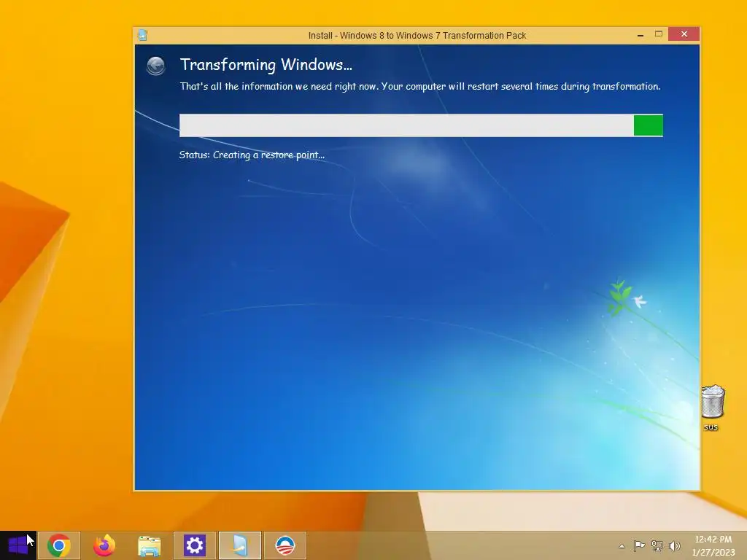Click 'Status: Creating a restore point...' text

(x=252, y=155)
